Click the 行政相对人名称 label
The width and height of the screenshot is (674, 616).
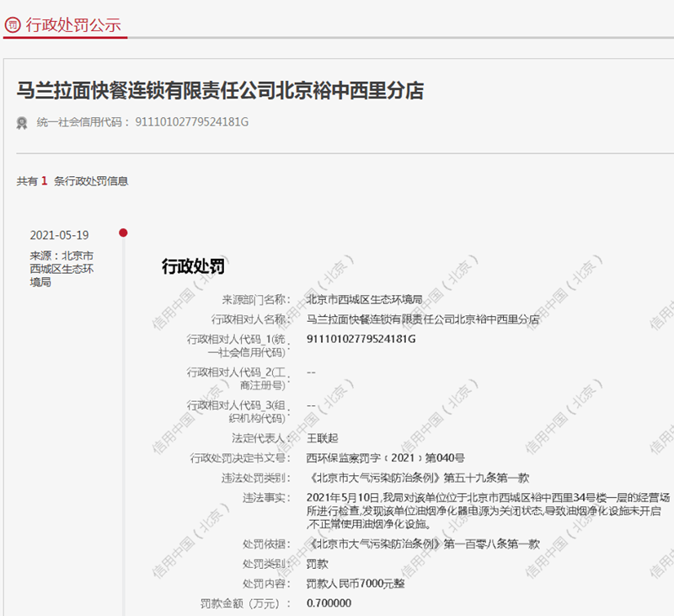coord(251,319)
